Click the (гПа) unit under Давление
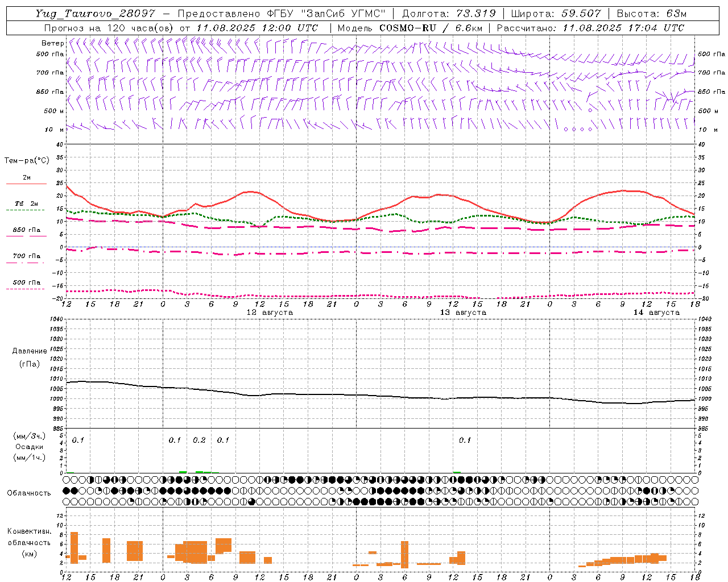The height and width of the screenshot is (582, 728). tap(30, 364)
